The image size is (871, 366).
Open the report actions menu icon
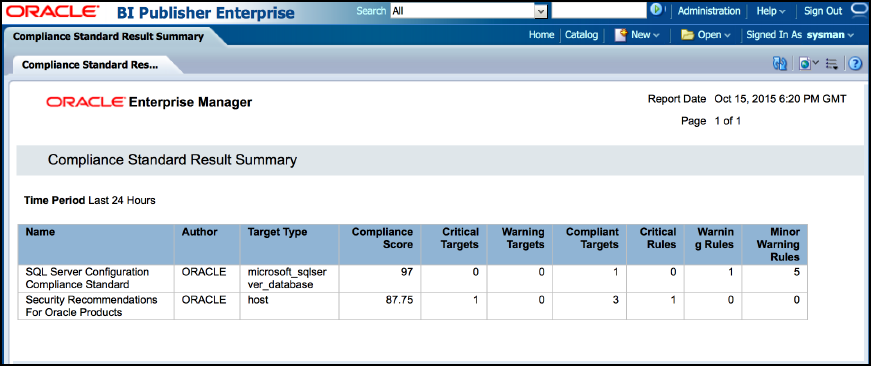pos(832,64)
